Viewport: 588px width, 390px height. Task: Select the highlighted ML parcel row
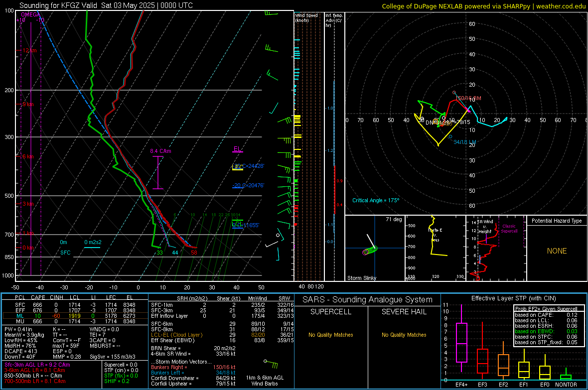(x=75, y=316)
